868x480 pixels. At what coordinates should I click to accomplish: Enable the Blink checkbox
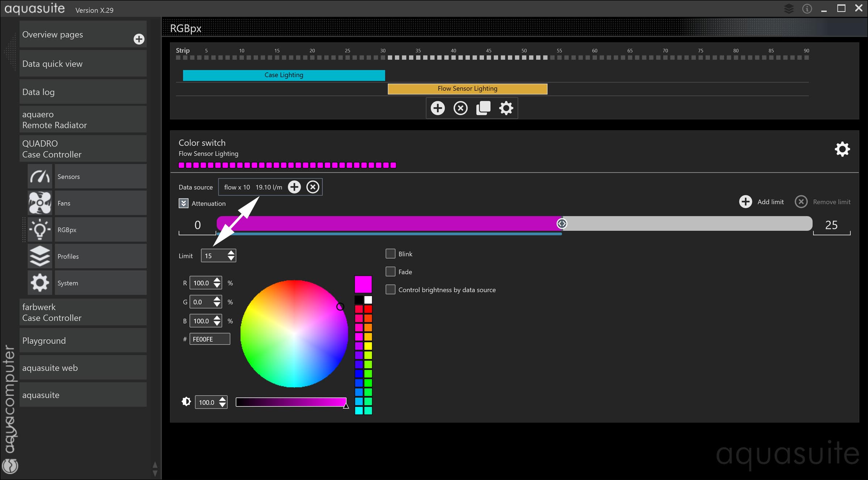[390, 254]
